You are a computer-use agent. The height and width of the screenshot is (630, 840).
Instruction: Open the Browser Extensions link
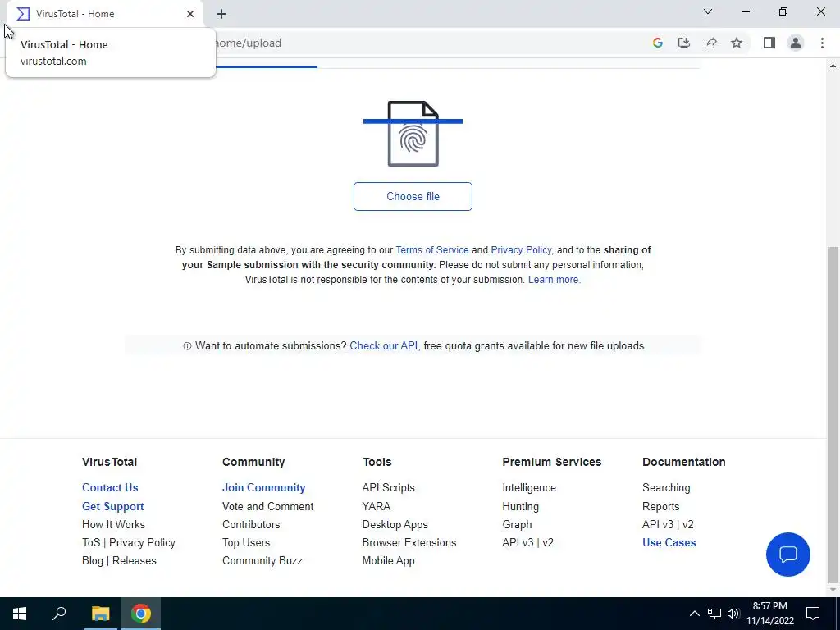coord(409,543)
